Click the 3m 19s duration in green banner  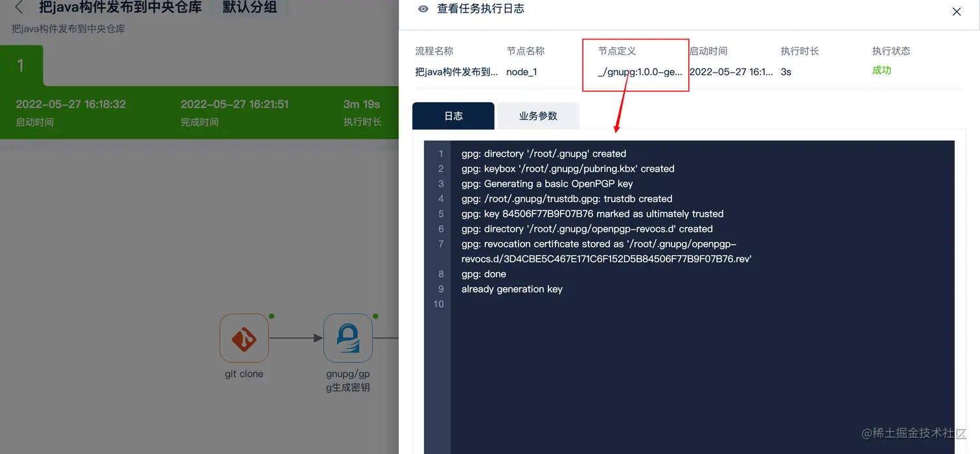tap(362, 104)
